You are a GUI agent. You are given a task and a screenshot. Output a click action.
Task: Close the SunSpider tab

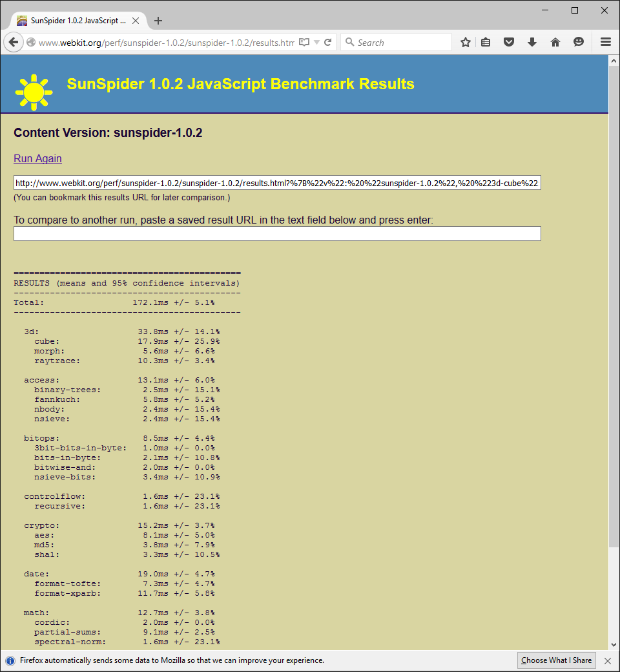pos(136,21)
